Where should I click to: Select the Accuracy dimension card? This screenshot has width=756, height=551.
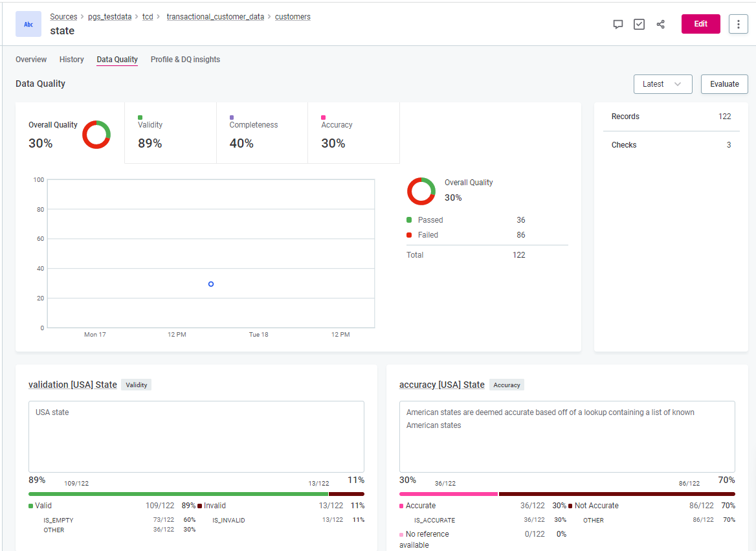pos(353,133)
